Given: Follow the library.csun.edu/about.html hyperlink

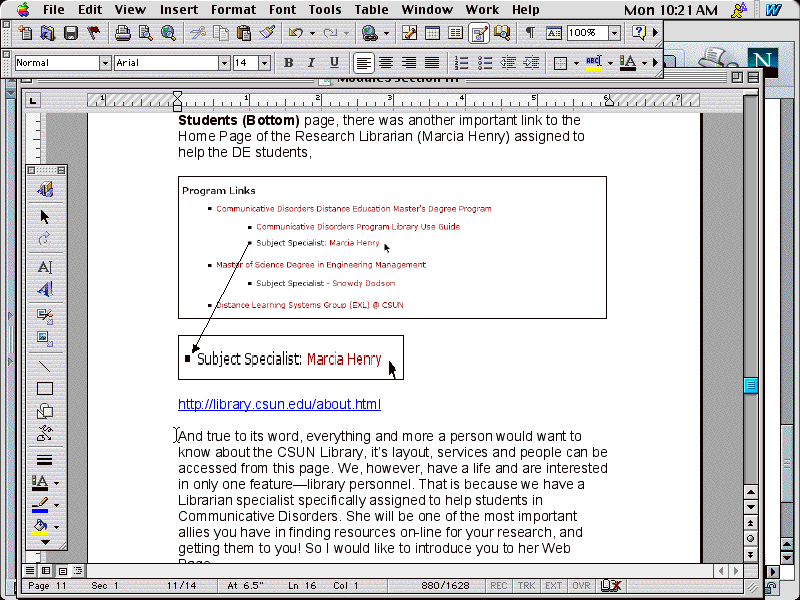Looking at the screenshot, I should 280,404.
